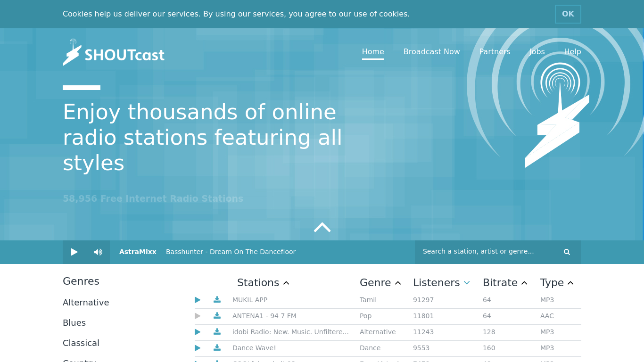Download the Dance Wave! stream file
The width and height of the screenshot is (644, 362).
tap(217, 348)
